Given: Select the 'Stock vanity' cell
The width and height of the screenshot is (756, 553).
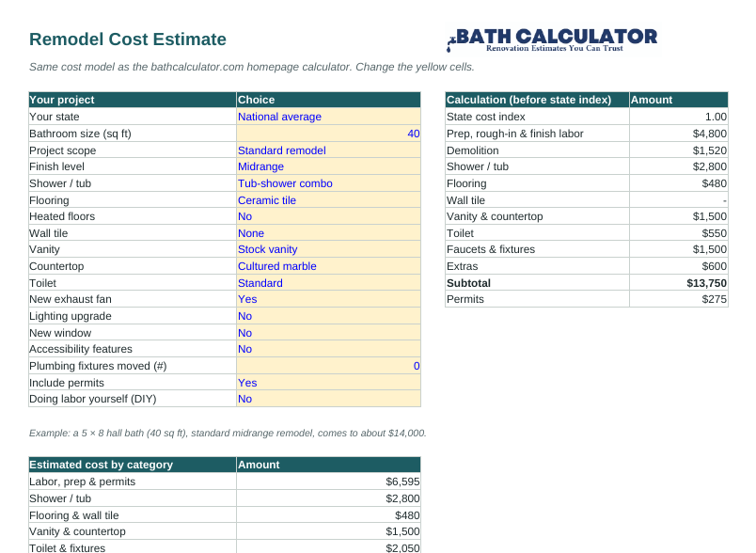Looking at the screenshot, I should click(328, 249).
